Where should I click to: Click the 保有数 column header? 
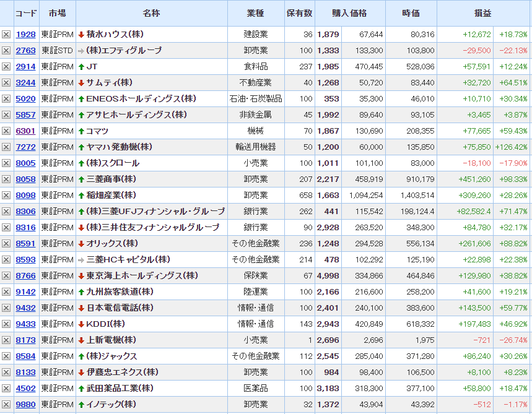pos(299,13)
